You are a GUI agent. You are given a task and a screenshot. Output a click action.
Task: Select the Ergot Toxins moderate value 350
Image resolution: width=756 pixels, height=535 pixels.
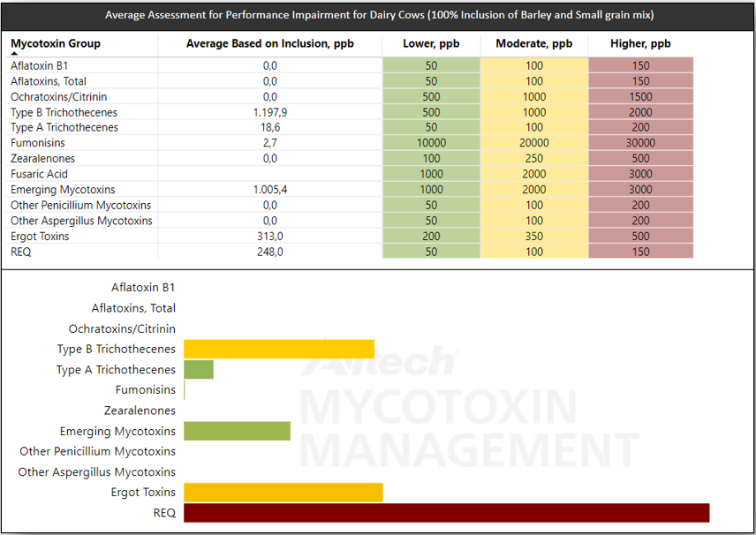[x=534, y=237]
